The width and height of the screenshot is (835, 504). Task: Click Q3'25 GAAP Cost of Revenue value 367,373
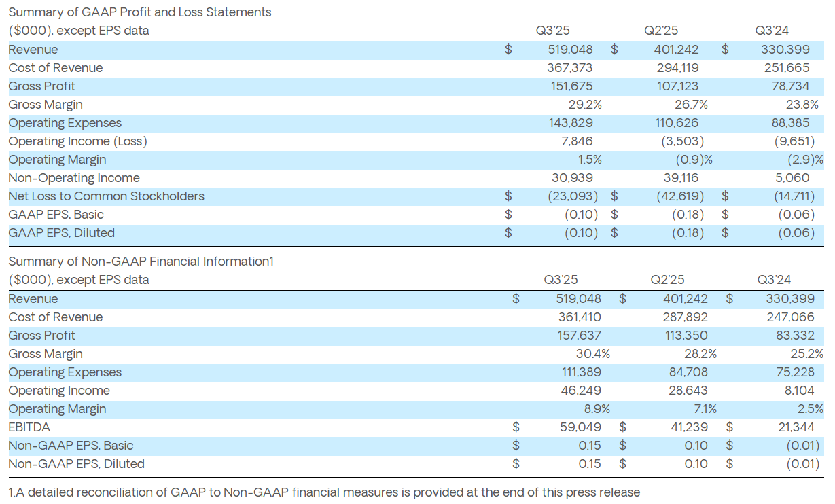(x=569, y=68)
